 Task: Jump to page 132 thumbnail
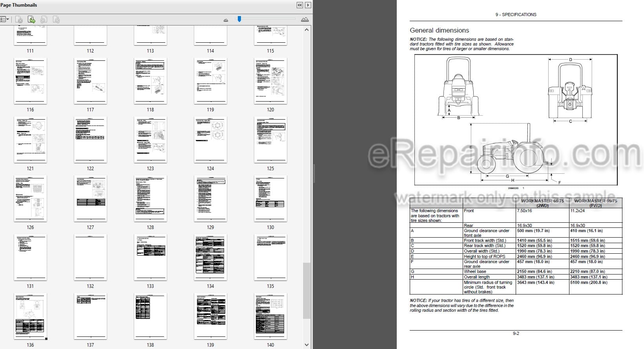click(90, 257)
